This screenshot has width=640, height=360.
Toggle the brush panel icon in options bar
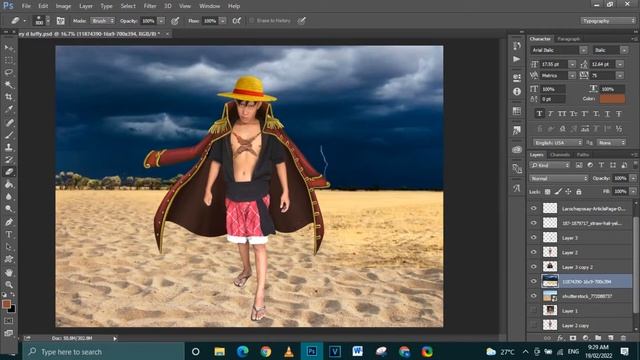point(60,21)
